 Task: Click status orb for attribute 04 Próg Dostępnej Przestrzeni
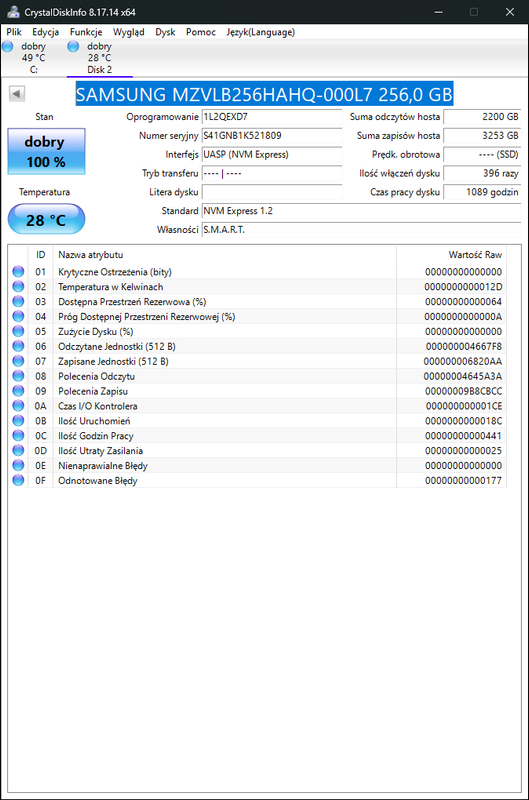point(18,316)
